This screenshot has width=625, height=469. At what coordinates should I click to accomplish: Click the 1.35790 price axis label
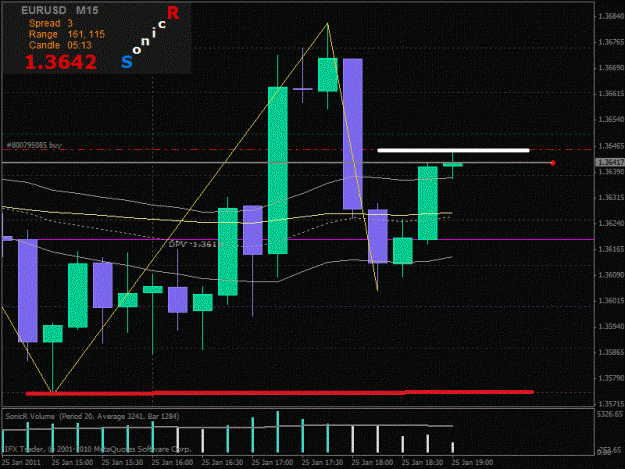click(611, 378)
